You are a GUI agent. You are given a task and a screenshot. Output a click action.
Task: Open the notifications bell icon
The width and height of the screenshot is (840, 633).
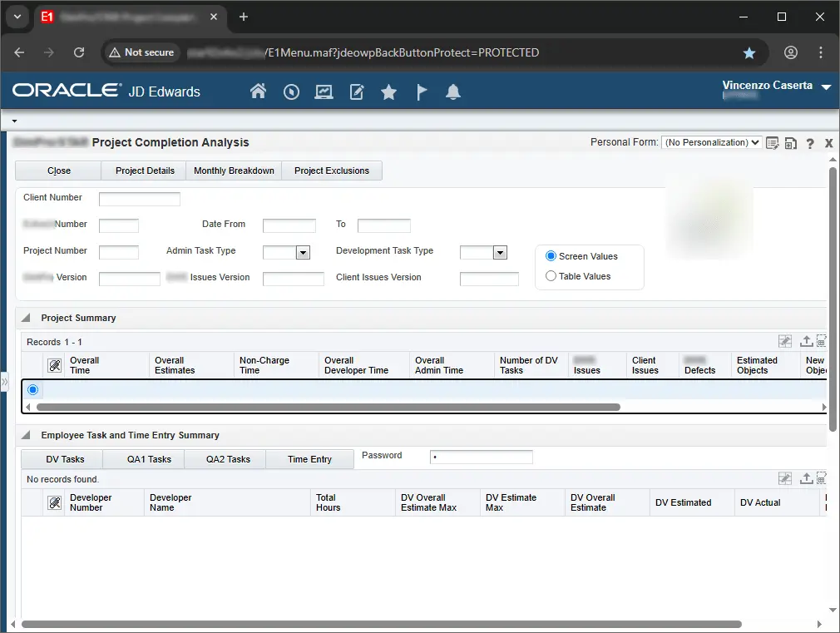(x=452, y=92)
